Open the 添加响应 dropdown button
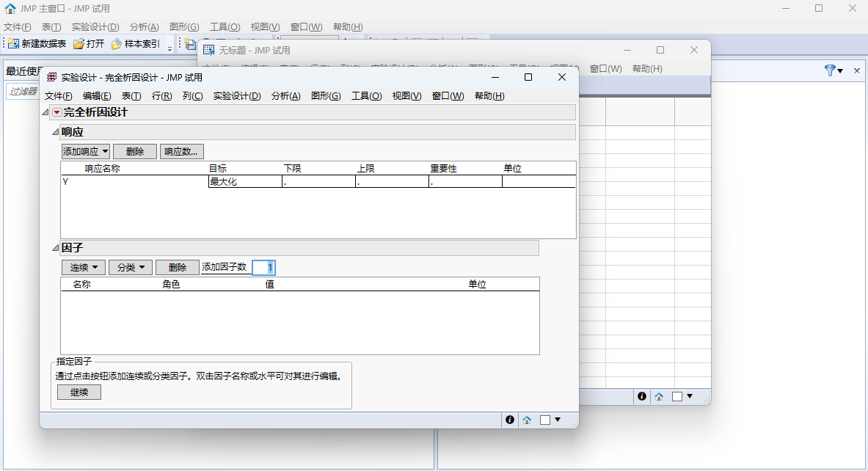868x471 pixels. [85, 152]
